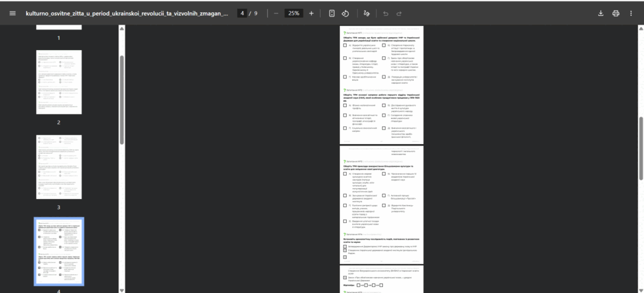This screenshot has height=293, width=644.
Task: Check option Б under the УНР education question
Action: point(384,45)
